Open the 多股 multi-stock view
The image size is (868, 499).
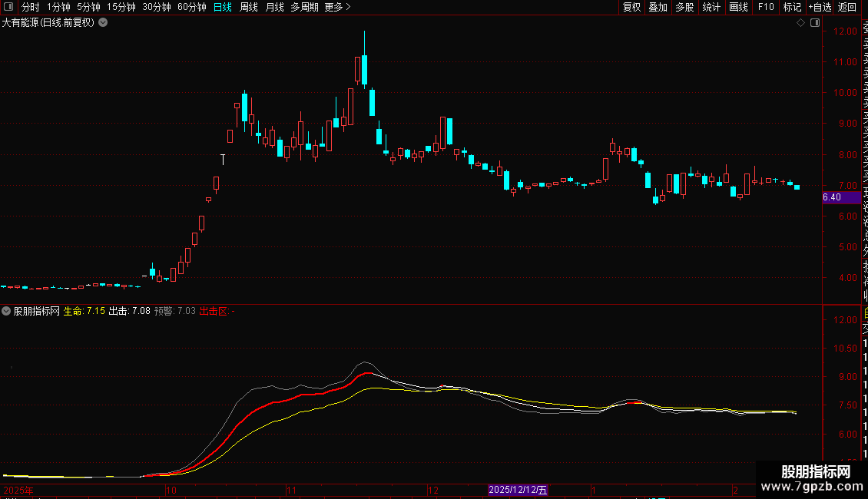(684, 7)
